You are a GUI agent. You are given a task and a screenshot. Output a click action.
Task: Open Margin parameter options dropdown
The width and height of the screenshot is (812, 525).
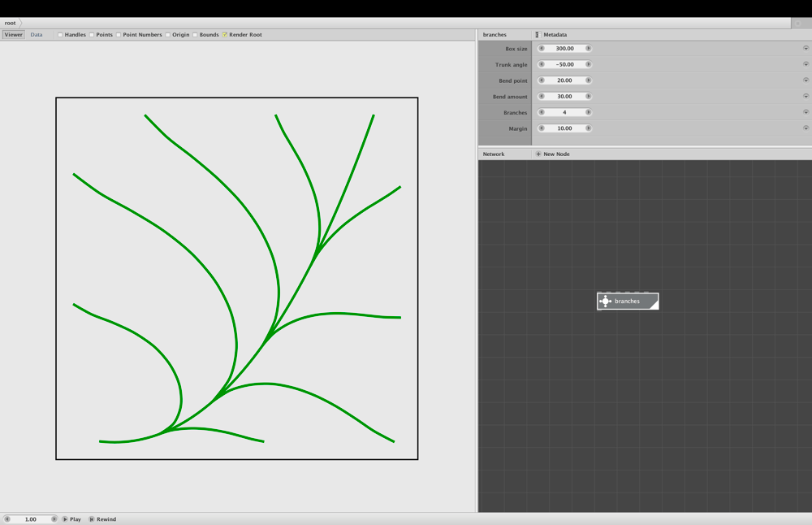[806, 128]
